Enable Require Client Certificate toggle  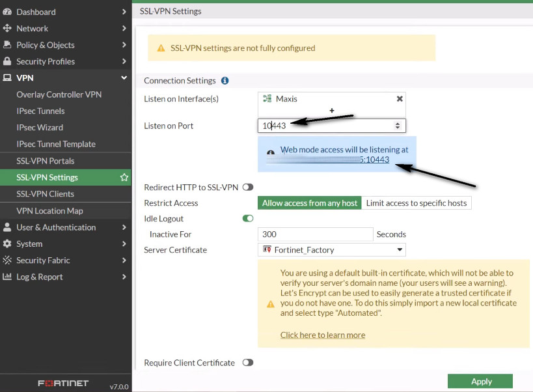[x=248, y=363]
